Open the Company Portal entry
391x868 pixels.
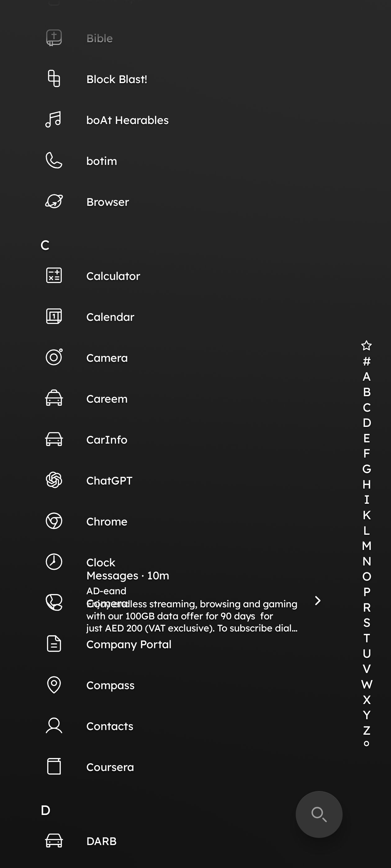128,644
